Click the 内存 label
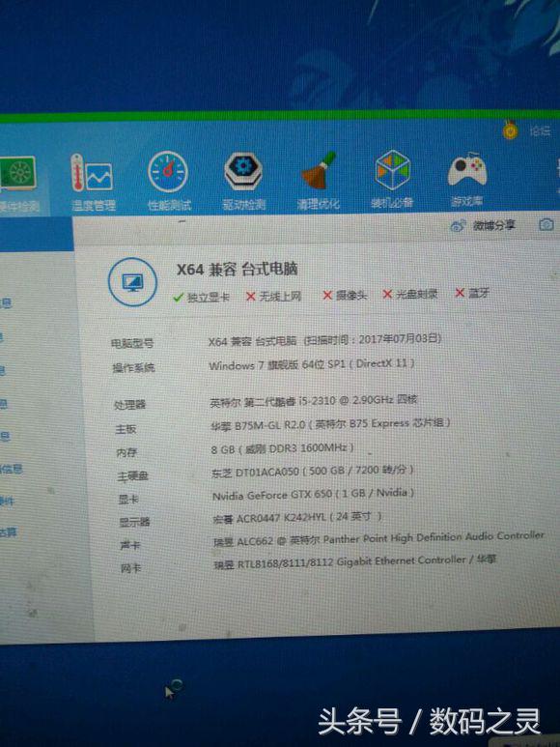This screenshot has width=560, height=747. [x=127, y=452]
